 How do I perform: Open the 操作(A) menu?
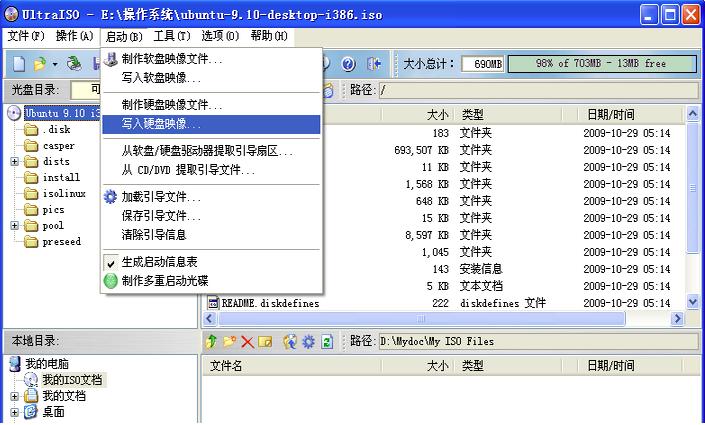[74, 36]
